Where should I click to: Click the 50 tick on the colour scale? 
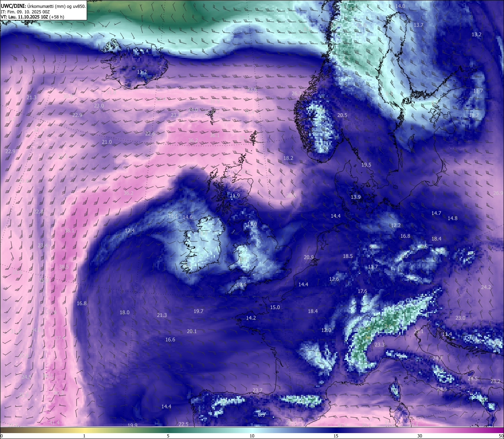pos(501,436)
